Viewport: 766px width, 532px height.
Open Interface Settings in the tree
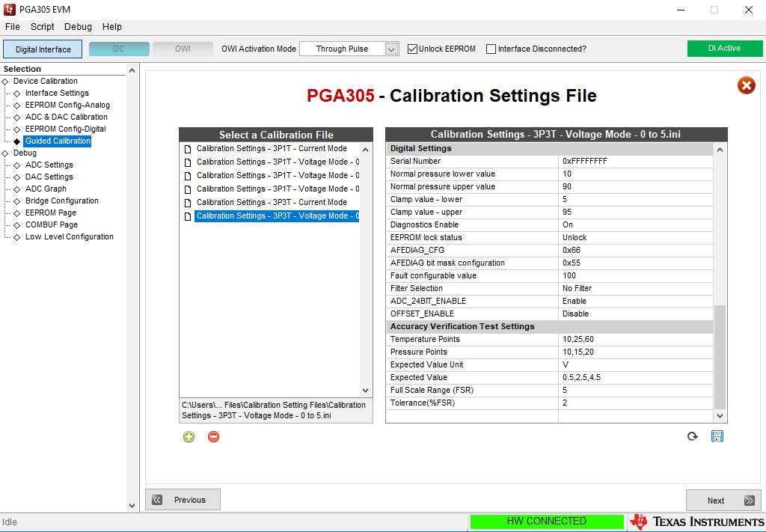coord(57,93)
